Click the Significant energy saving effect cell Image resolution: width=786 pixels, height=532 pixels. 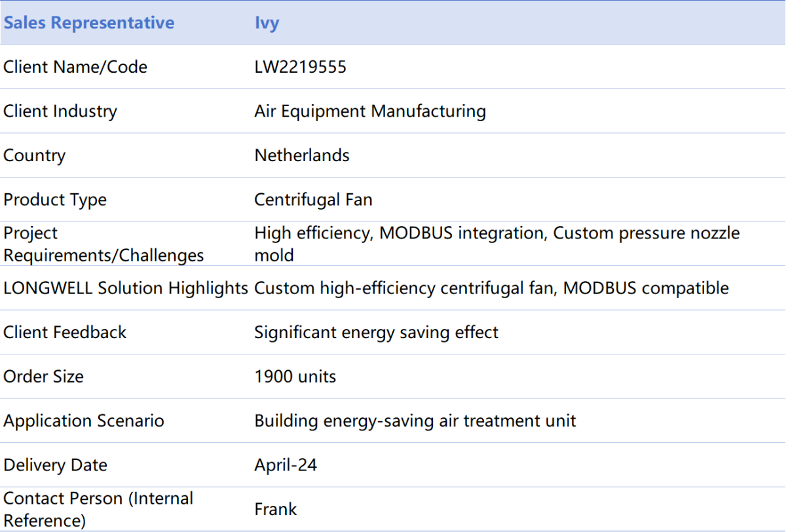coord(376,332)
